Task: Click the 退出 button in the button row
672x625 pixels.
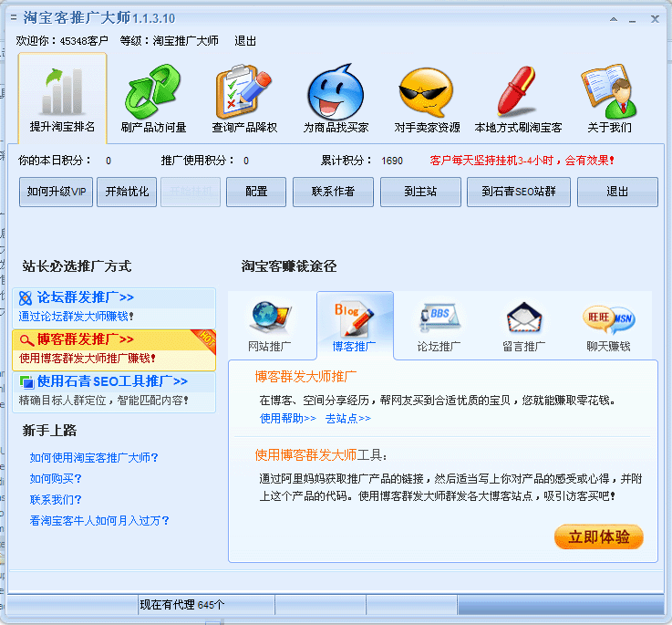Action: point(617,192)
